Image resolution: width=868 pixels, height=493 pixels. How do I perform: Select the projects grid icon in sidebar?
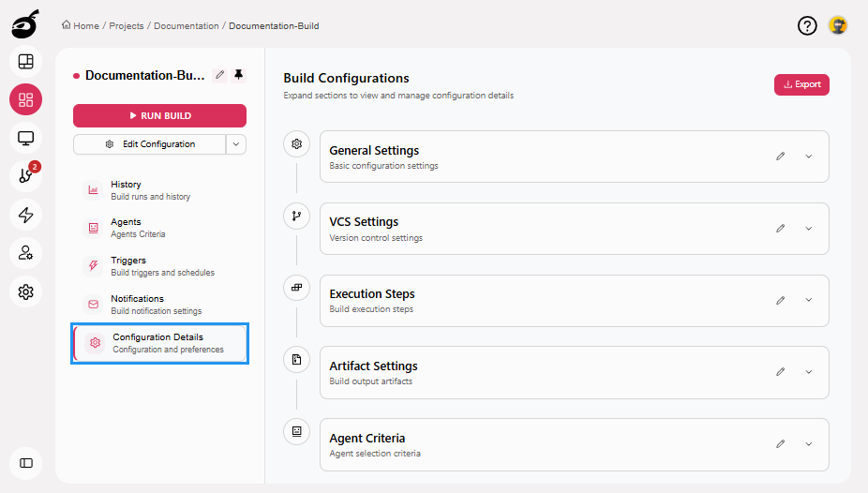[x=26, y=99]
